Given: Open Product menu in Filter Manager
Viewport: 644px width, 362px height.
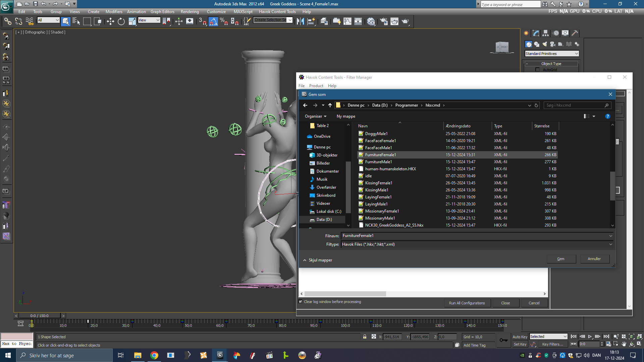Looking at the screenshot, I should (x=316, y=86).
